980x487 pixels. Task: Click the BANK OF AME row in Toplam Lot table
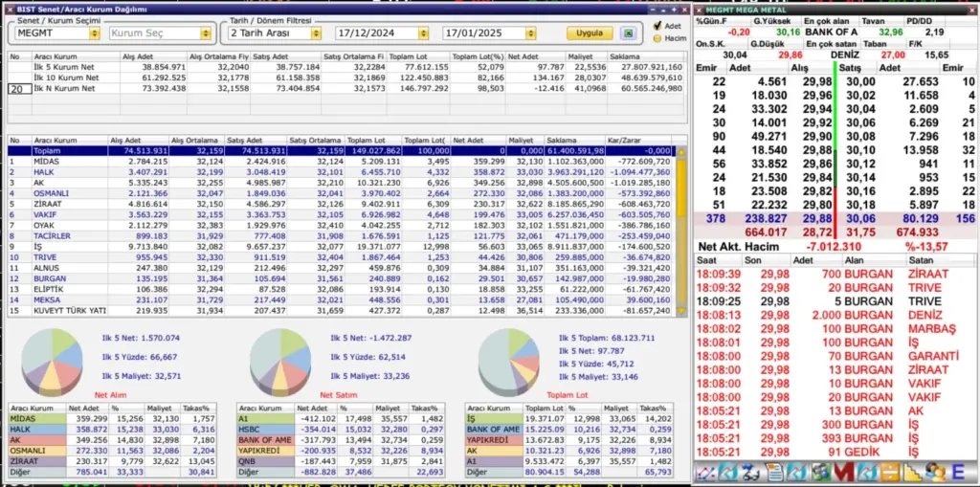[569, 429]
